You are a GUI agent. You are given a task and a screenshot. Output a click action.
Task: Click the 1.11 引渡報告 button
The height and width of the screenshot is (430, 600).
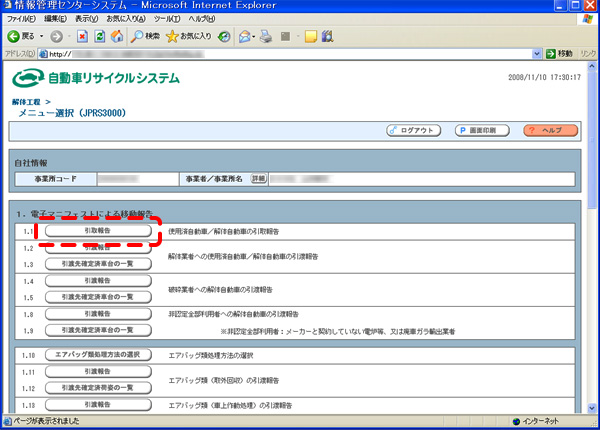pyautogui.click(x=98, y=371)
